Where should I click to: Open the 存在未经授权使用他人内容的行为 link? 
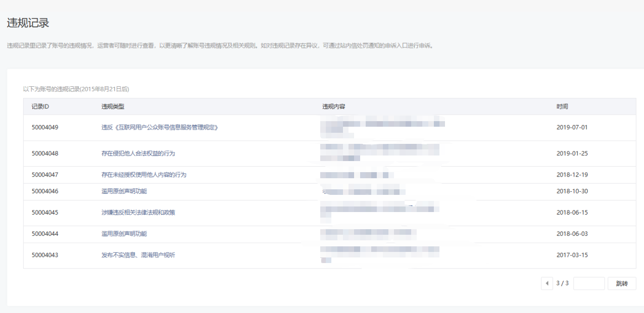144,175
